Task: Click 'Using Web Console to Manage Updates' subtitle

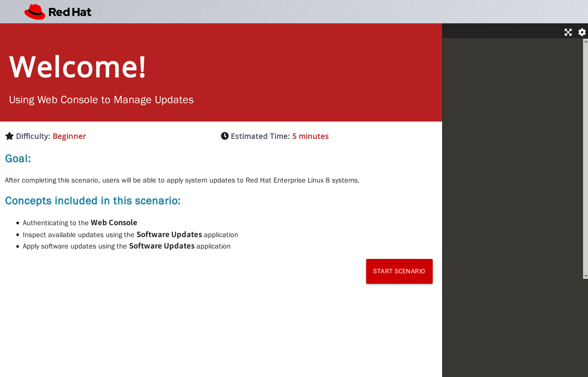Action: pyautogui.click(x=101, y=100)
